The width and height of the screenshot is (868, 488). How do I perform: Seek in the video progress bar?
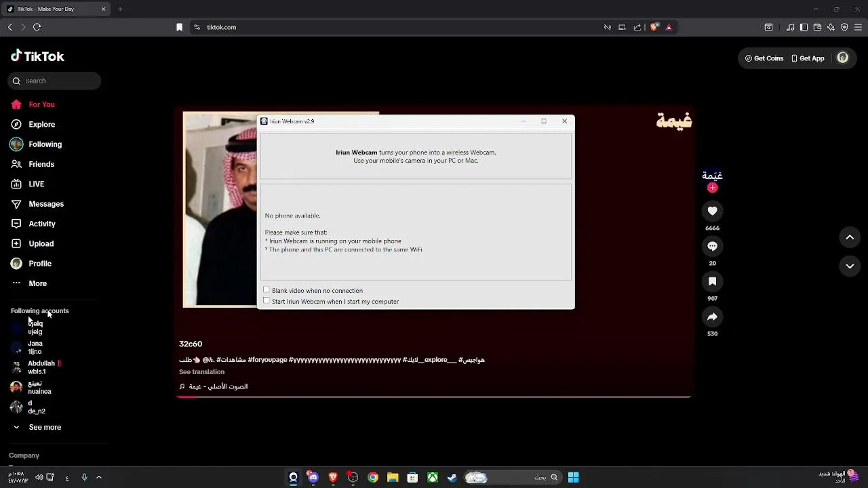coord(434,396)
